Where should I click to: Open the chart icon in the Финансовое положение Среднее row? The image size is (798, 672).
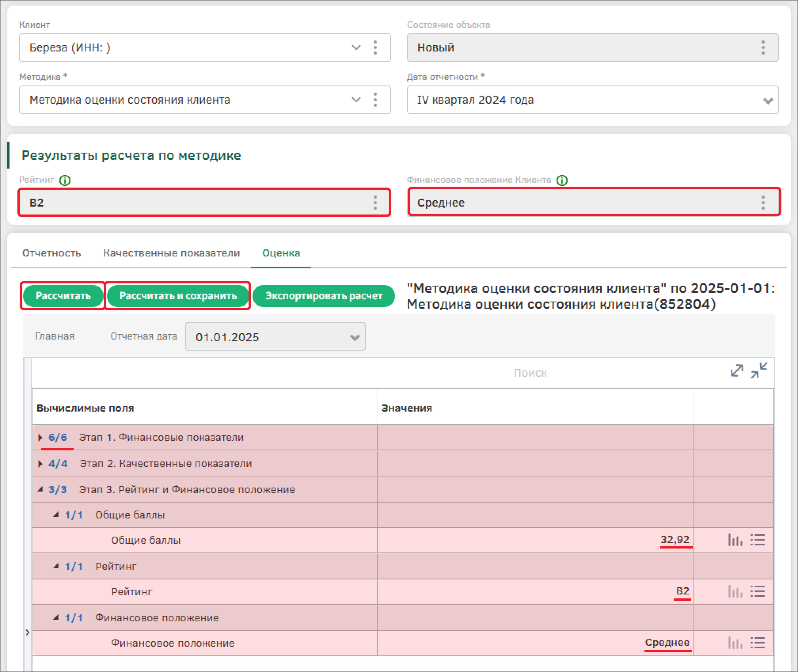(x=735, y=643)
